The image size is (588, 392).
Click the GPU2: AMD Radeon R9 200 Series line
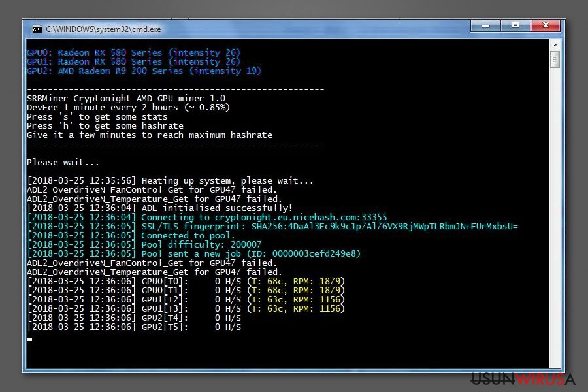coord(144,71)
